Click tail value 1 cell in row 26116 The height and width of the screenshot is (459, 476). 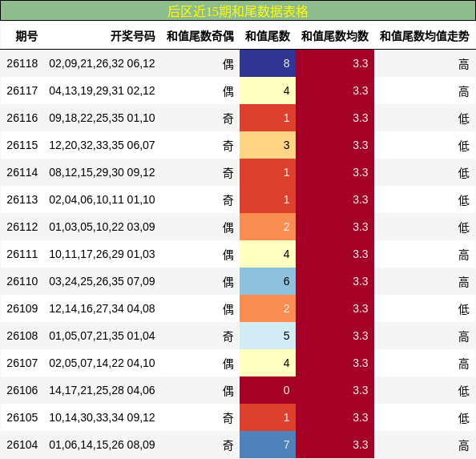(268, 118)
